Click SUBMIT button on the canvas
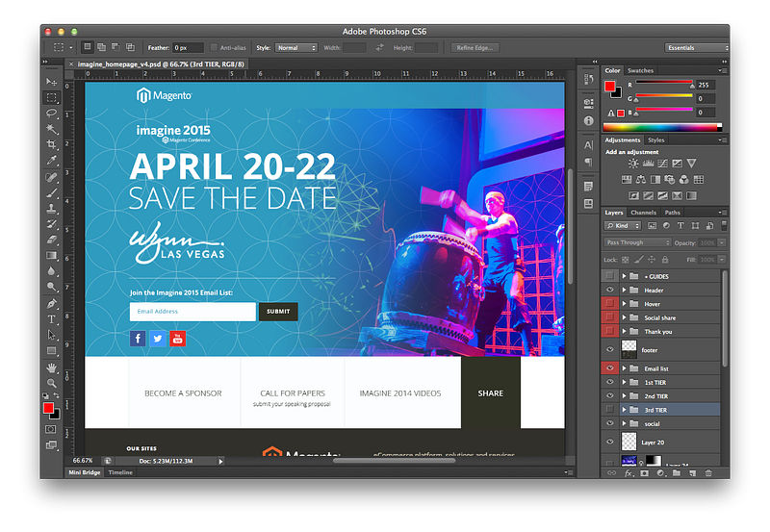Viewport: 770px width, 532px height. (278, 312)
